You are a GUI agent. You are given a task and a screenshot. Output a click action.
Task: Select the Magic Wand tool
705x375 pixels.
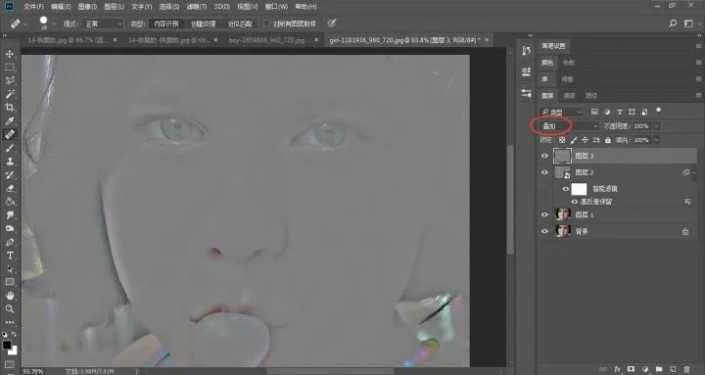pos(9,94)
